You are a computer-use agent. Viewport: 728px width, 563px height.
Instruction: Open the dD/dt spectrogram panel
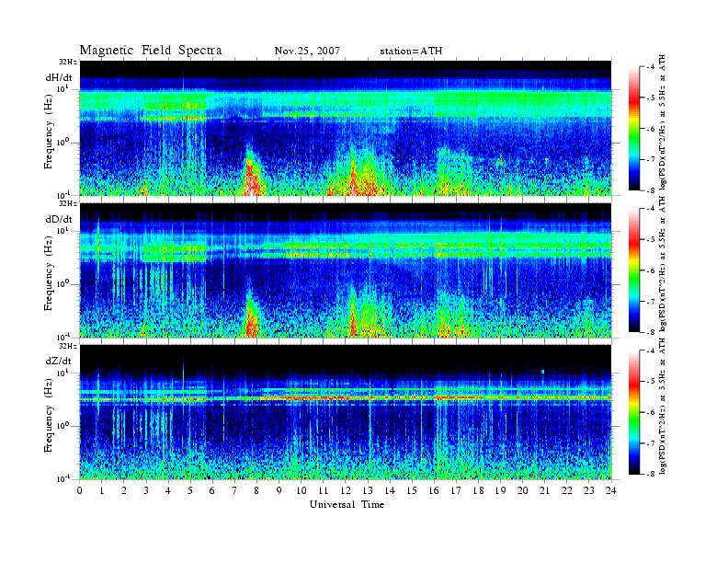[346, 270]
